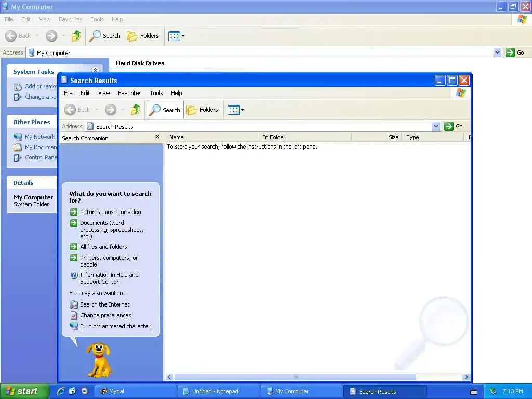Click the Windows start button
This screenshot has height=399, width=532.
pyautogui.click(x=25, y=391)
